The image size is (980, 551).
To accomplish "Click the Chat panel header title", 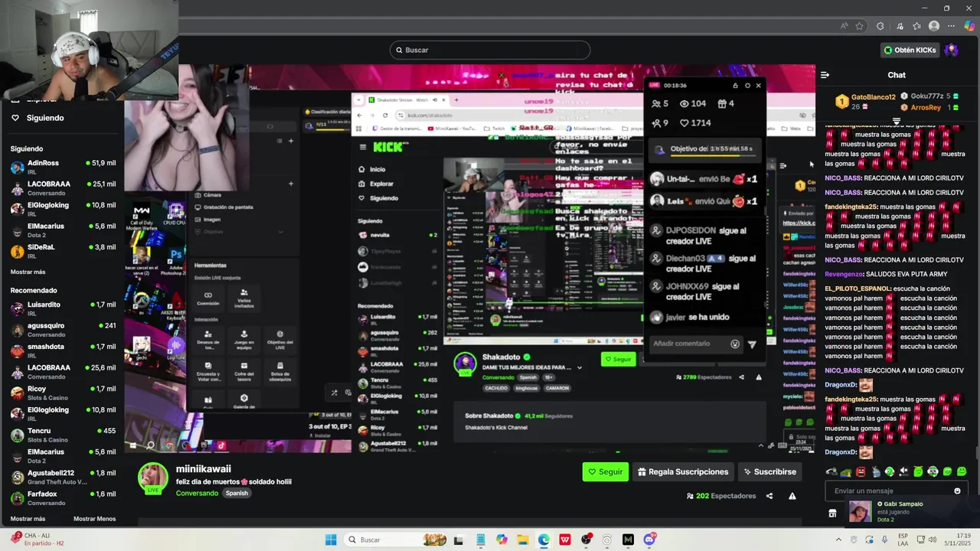I will [897, 75].
